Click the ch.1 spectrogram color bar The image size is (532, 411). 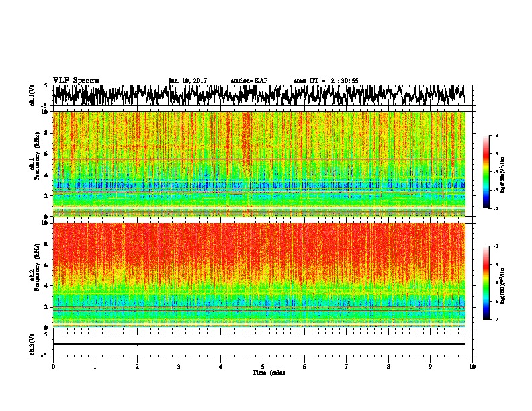486,172
